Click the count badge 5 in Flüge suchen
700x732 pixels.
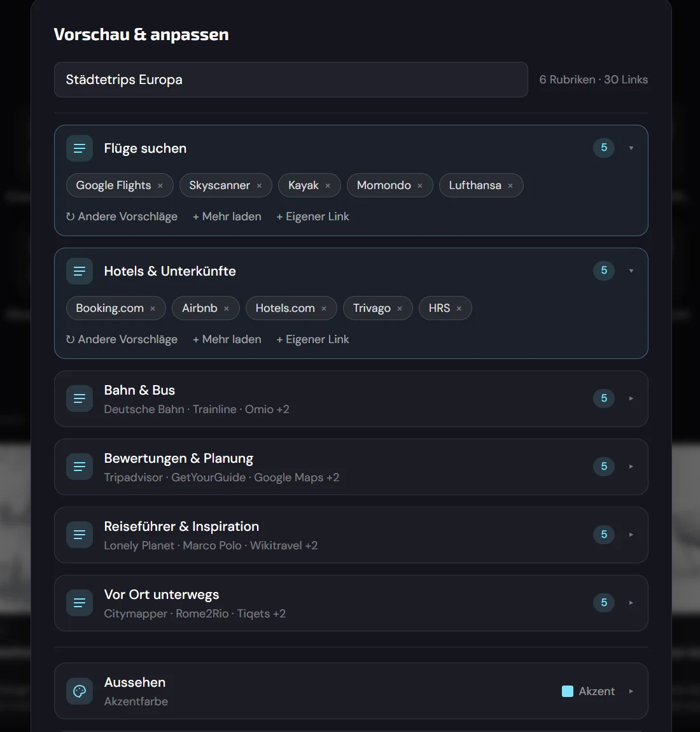point(604,148)
